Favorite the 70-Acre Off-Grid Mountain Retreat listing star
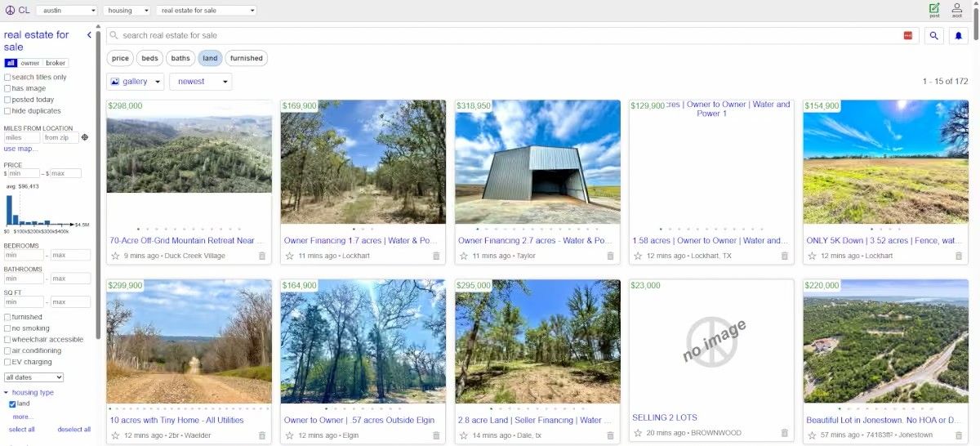The image size is (980, 446). 115,256
